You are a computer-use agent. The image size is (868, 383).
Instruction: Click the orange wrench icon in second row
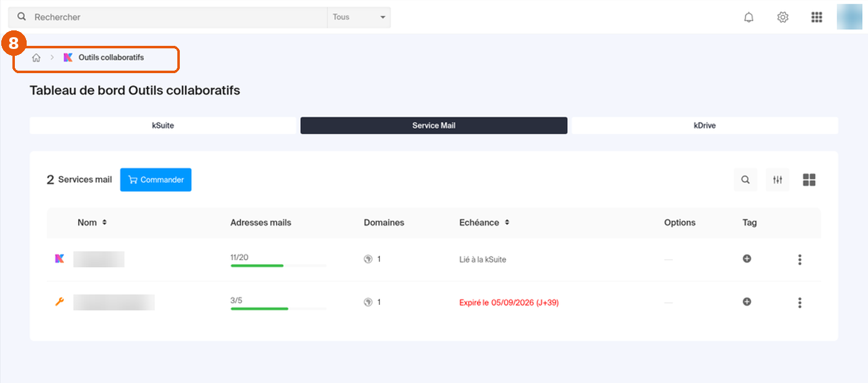60,302
